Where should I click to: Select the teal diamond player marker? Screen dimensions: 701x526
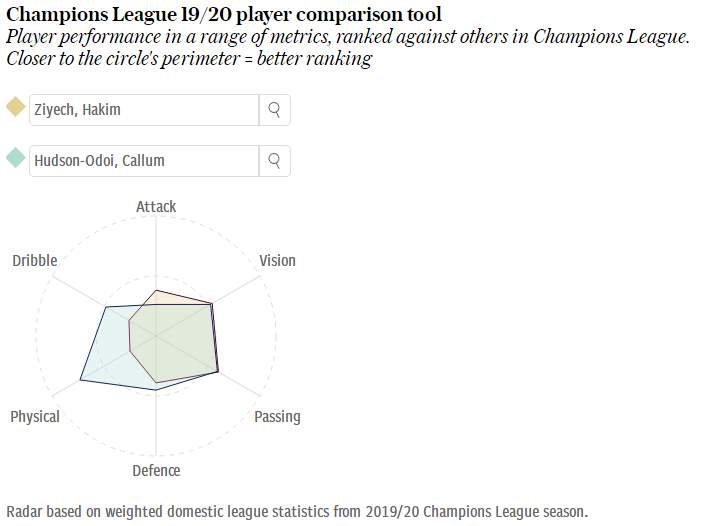(16, 158)
